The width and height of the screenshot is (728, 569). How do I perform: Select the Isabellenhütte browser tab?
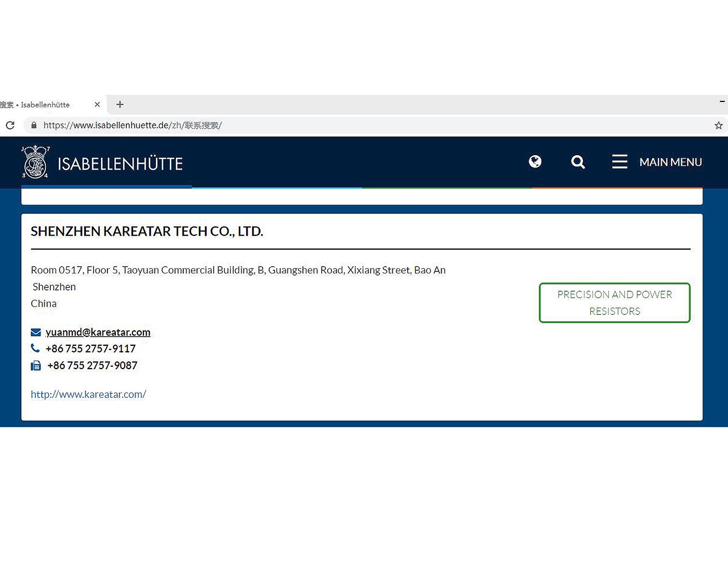click(x=45, y=105)
